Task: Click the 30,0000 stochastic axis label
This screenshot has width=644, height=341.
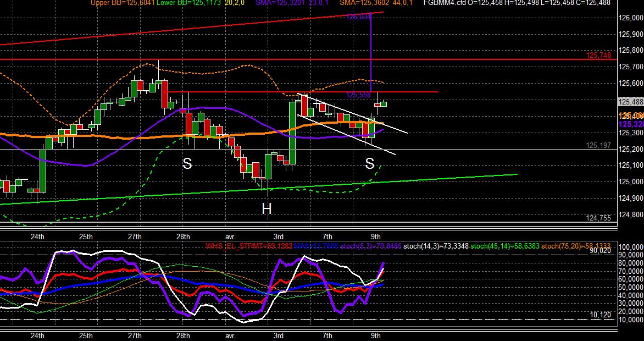Action: click(631, 304)
